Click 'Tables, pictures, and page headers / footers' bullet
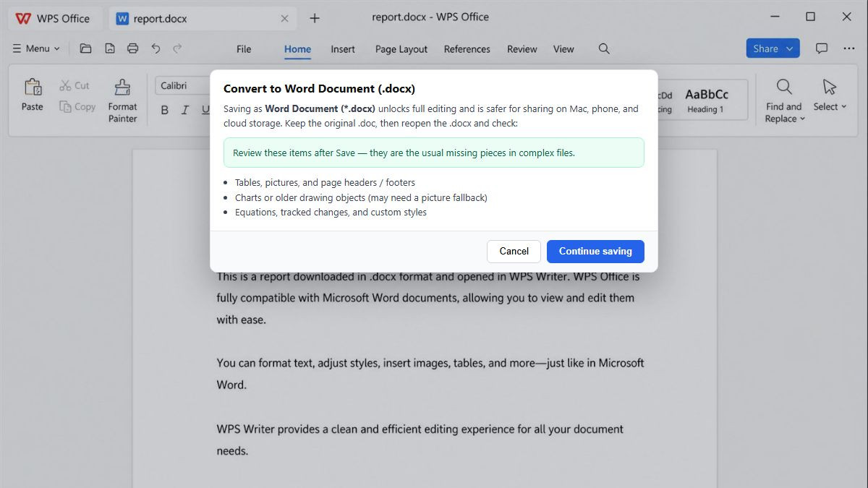This screenshot has width=868, height=488. pyautogui.click(x=325, y=182)
